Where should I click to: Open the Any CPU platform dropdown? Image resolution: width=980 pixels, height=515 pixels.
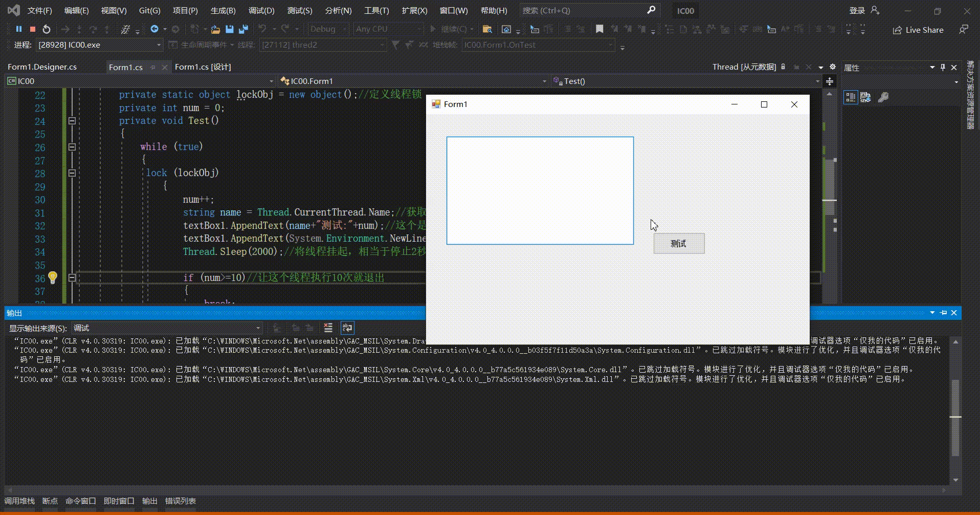[x=388, y=29]
